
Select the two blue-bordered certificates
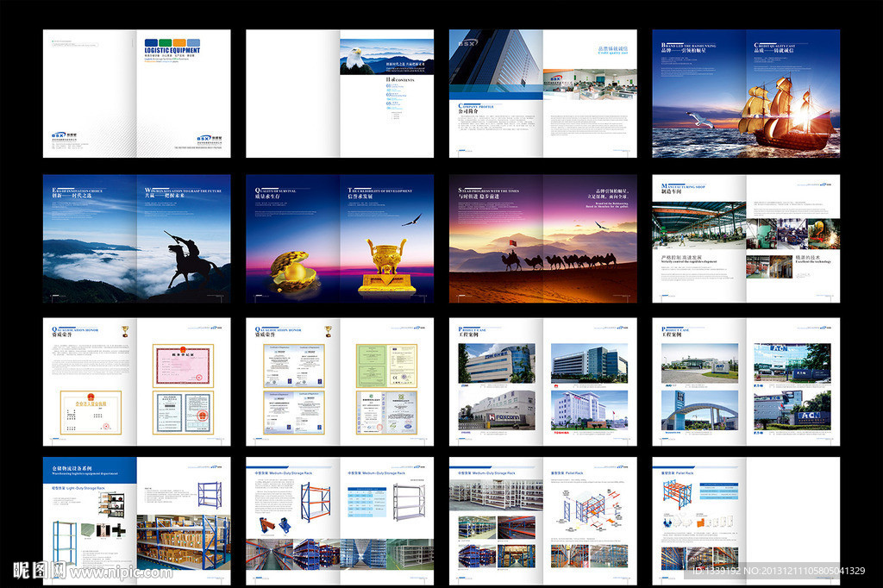click(x=184, y=413)
